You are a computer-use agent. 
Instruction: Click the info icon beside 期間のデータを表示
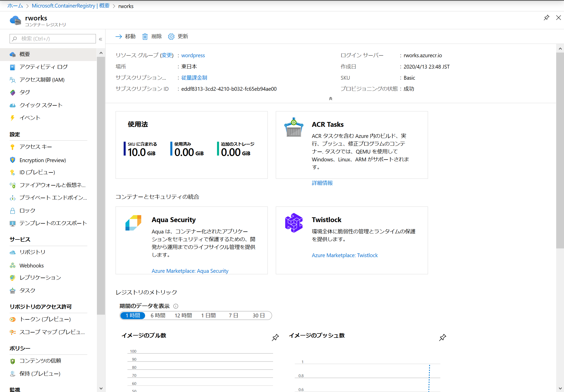click(x=176, y=306)
